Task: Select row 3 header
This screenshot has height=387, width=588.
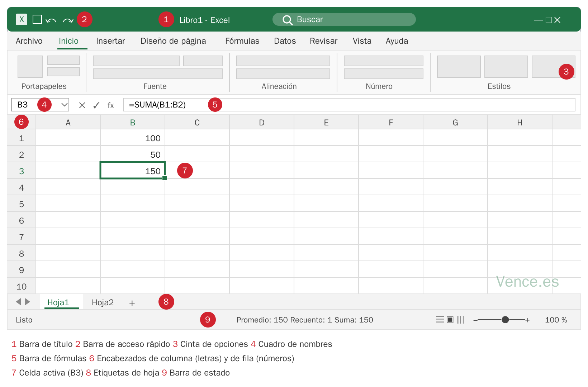Action: (x=22, y=171)
